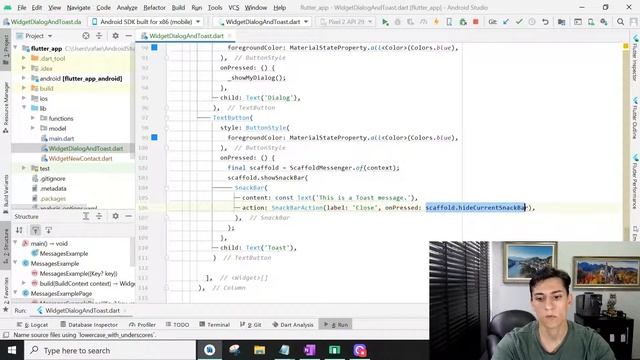This screenshot has width=640, height=360.
Task: Click the Git show history clock icon
Action: pos(532,22)
